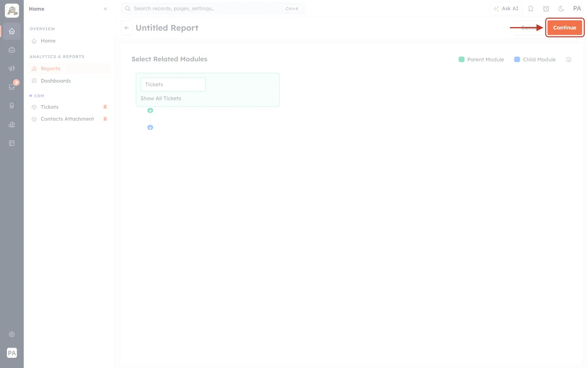
Task: Click the application logo at top left
Action: click(12, 11)
